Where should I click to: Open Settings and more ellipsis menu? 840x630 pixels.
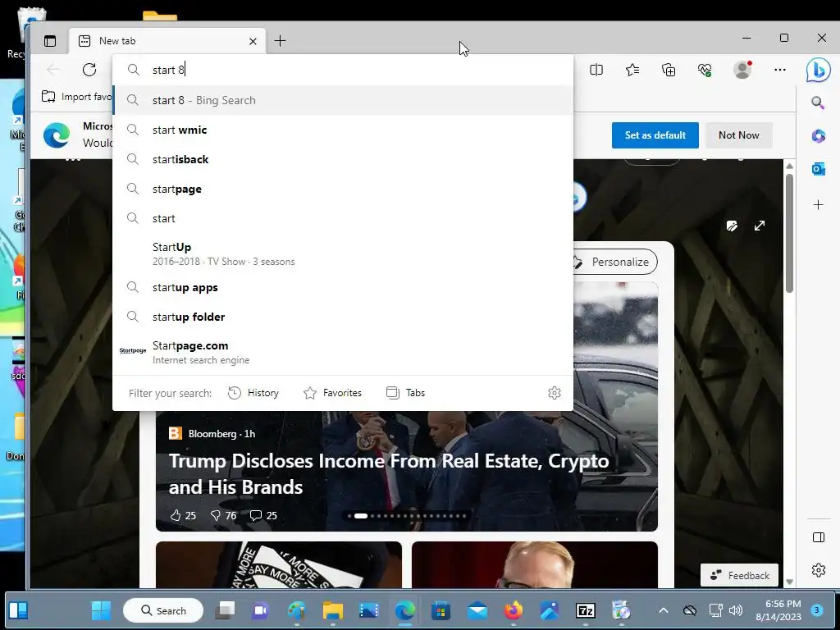click(780, 70)
